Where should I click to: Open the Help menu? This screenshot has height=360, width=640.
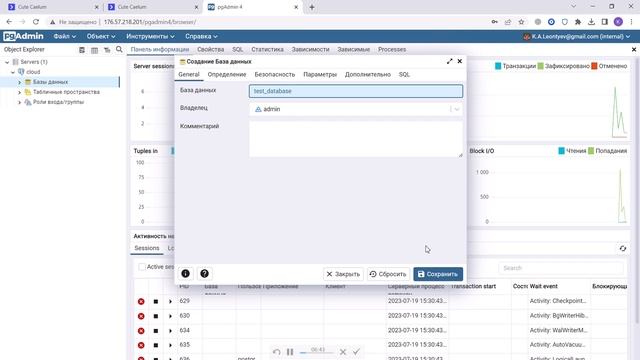(x=201, y=36)
